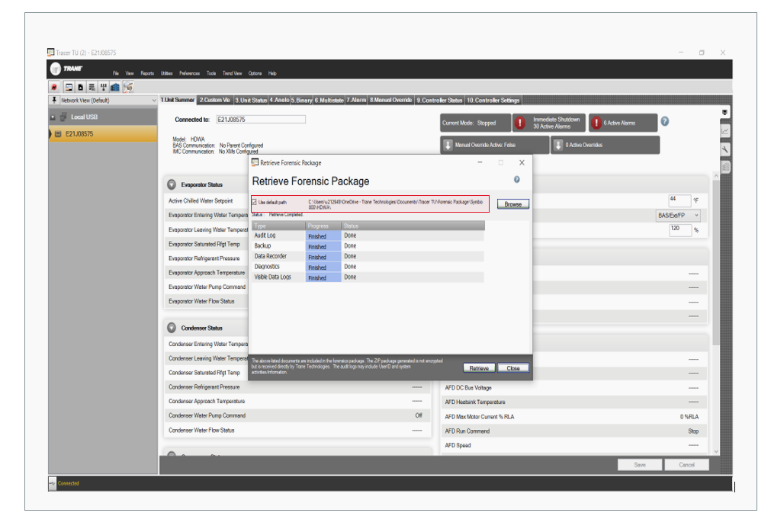The height and width of the screenshot is (532, 771).
Task: Switch to the 6.Multistate tab
Action: [329, 100]
